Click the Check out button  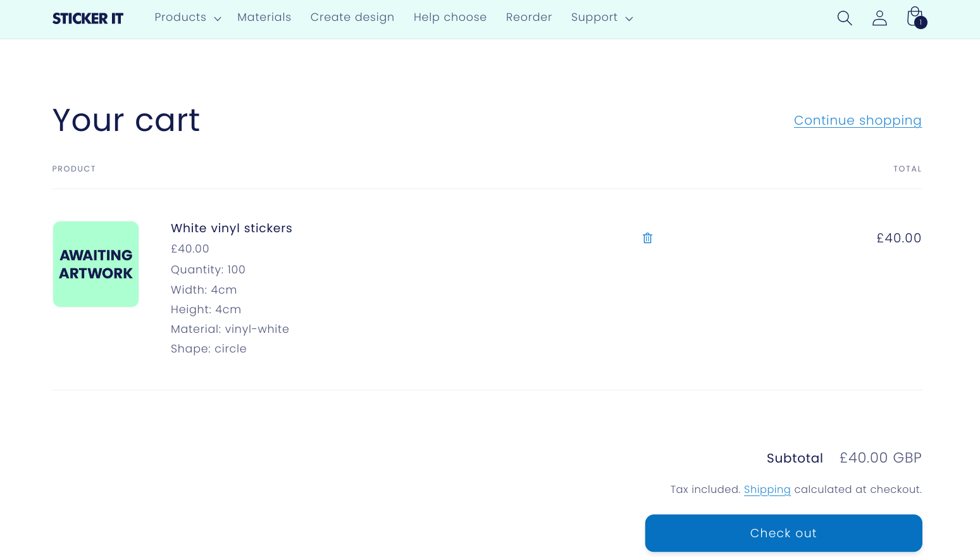point(783,533)
